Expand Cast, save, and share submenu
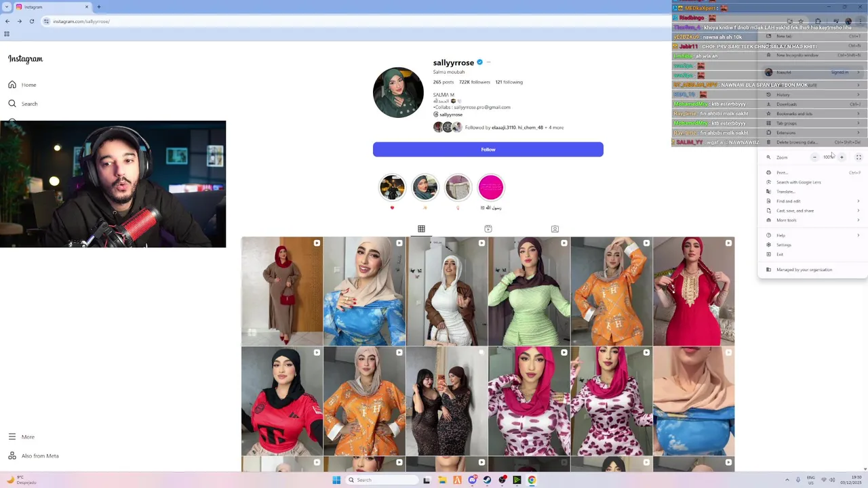The width and height of the screenshot is (868, 488). point(812,211)
